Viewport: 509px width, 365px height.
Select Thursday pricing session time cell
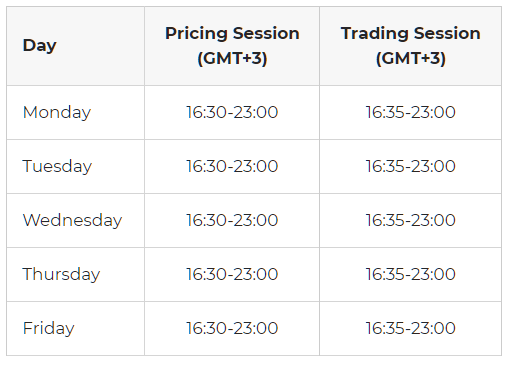(x=232, y=274)
